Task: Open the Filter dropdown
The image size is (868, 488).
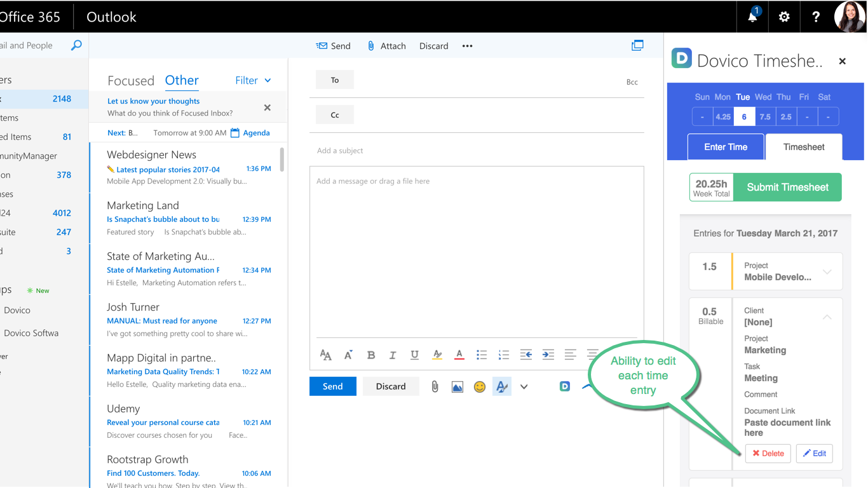Action: click(x=253, y=81)
